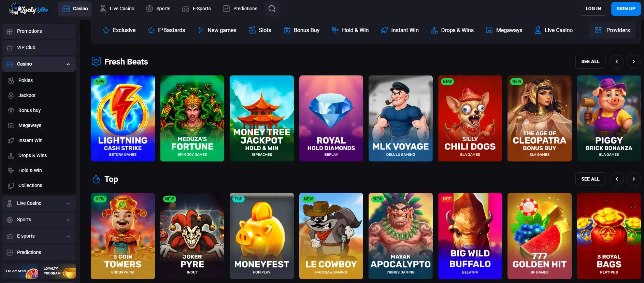Open the E-Sports top navigation tab
Image resolution: width=644 pixels, height=283 pixels.
(x=197, y=9)
